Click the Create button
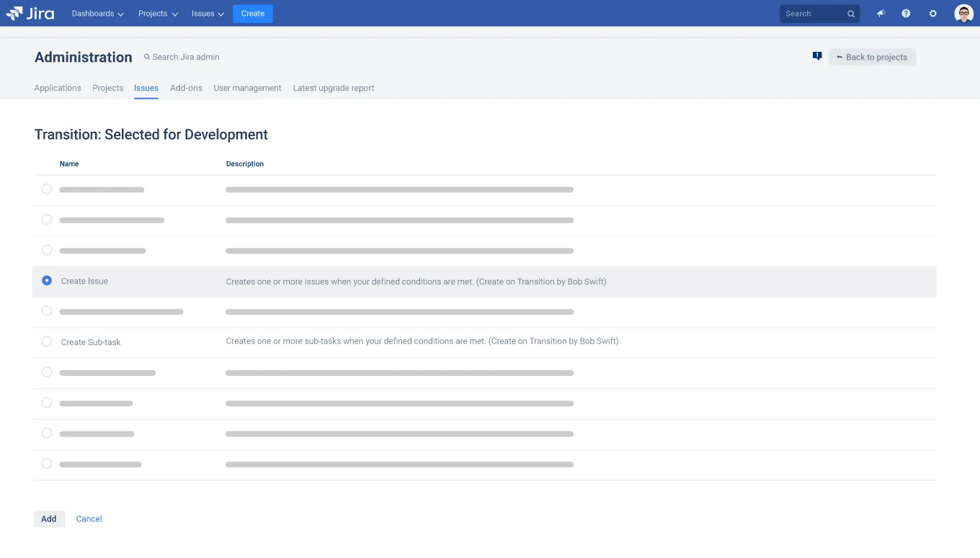Viewport: 980px width, 558px height. pos(253,14)
